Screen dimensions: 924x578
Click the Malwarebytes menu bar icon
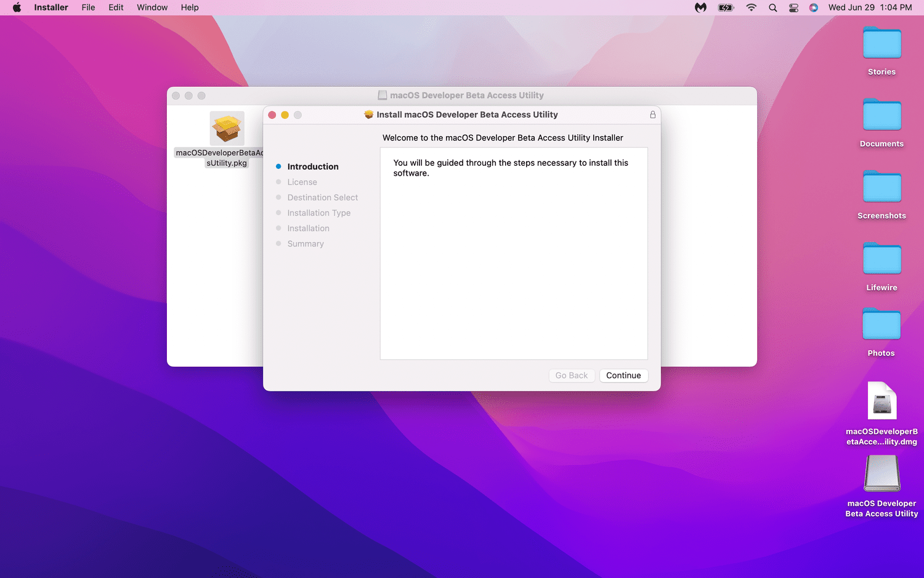tap(700, 7)
